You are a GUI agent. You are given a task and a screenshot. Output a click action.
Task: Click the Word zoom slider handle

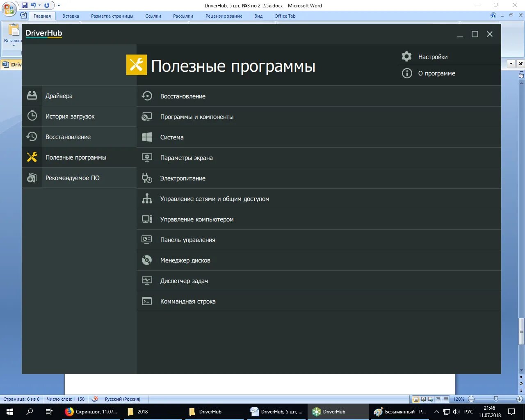point(496,399)
